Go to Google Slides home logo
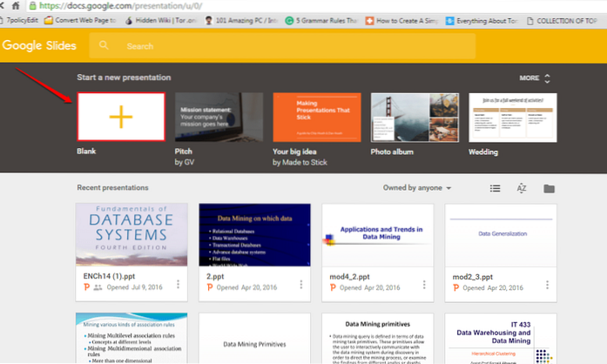 tap(40, 46)
